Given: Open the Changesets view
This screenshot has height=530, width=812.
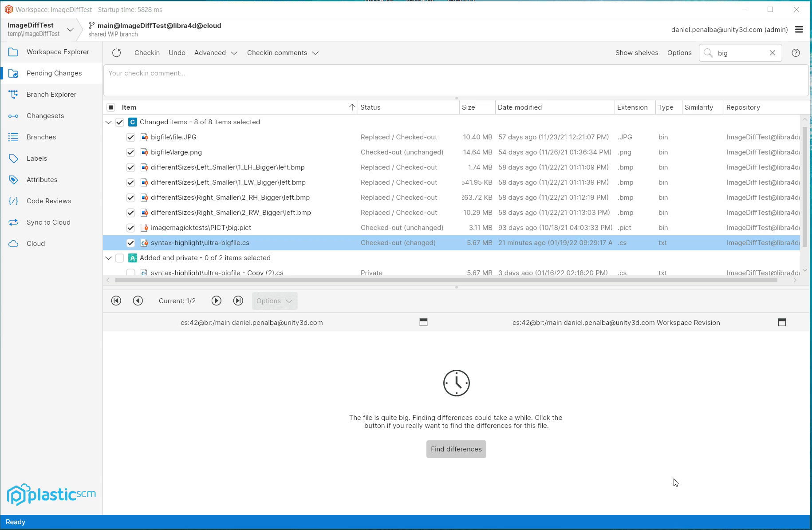Looking at the screenshot, I should tap(44, 115).
